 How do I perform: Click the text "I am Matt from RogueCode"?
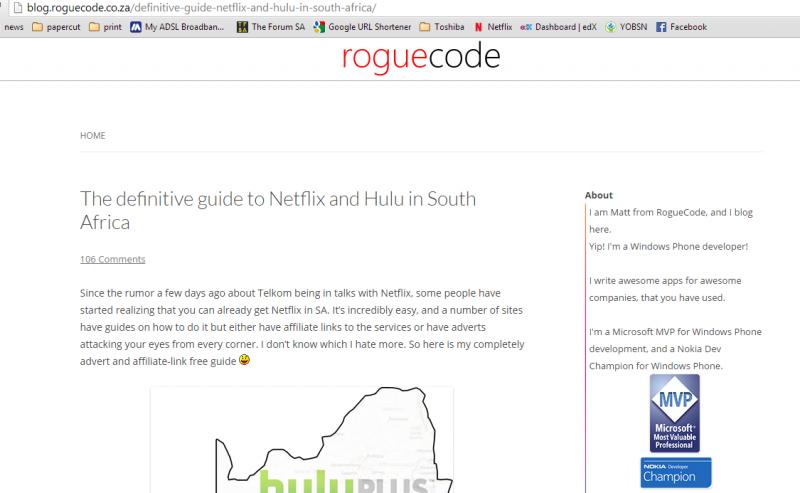(x=647, y=212)
